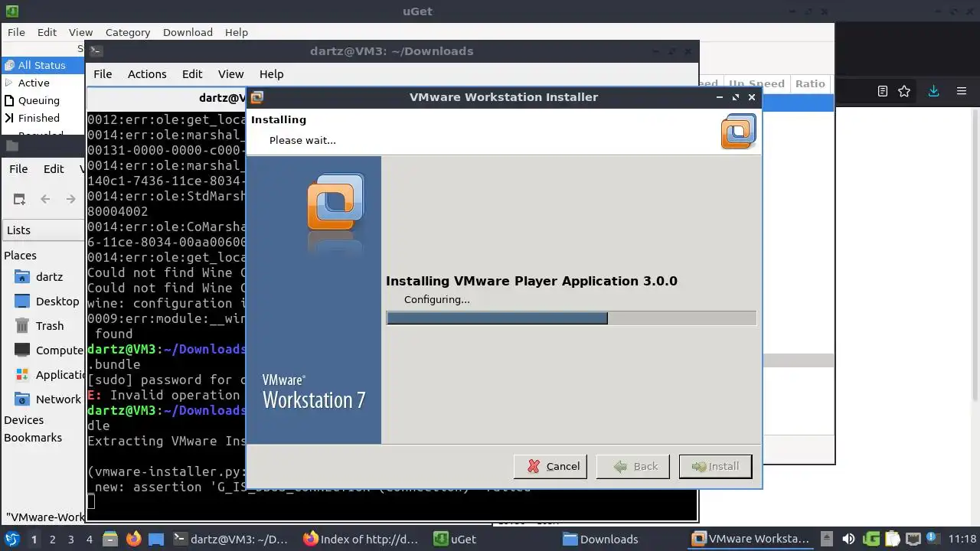Open uGet Help menu

(237, 32)
